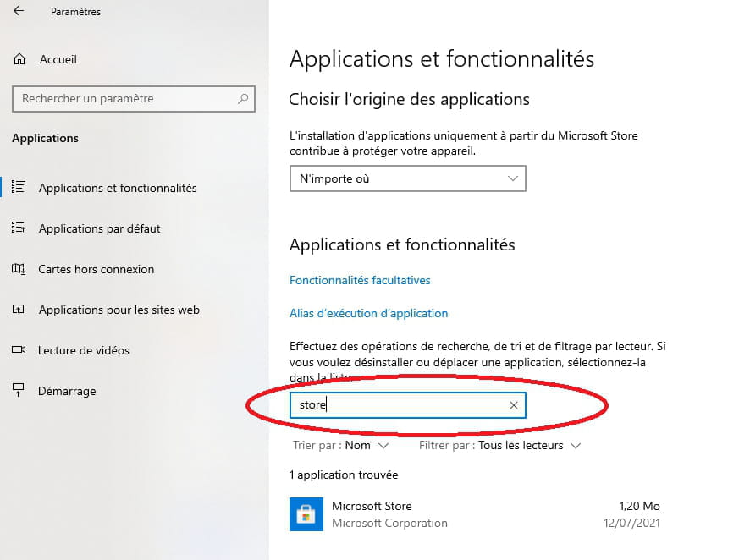The image size is (750, 560).
Task: Go to Lecture de vidéos settings
Action: [x=84, y=350]
